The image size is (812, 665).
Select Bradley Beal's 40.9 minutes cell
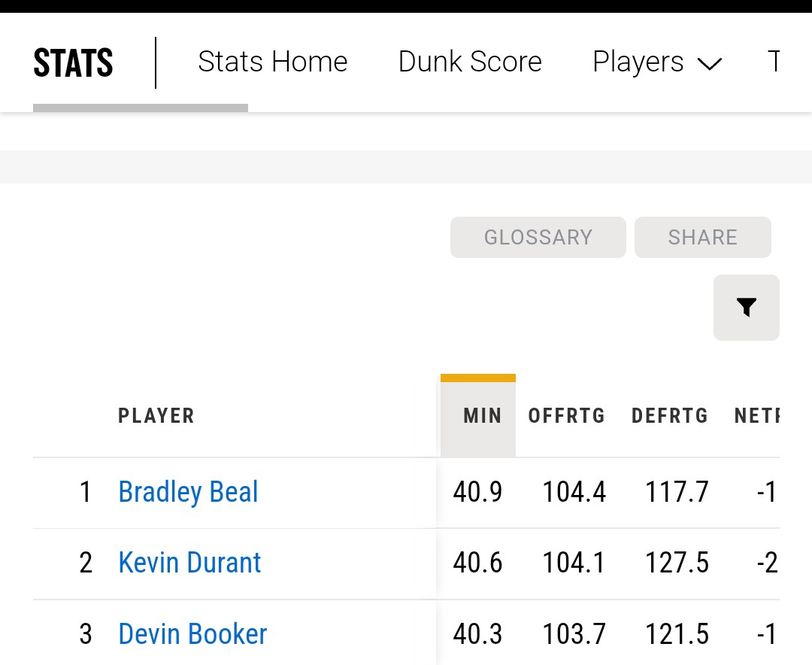(477, 492)
